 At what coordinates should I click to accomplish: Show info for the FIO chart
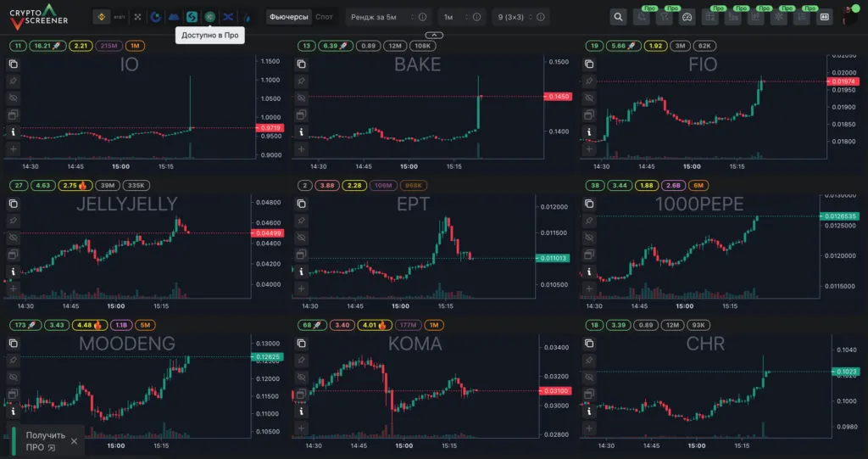pyautogui.click(x=589, y=132)
